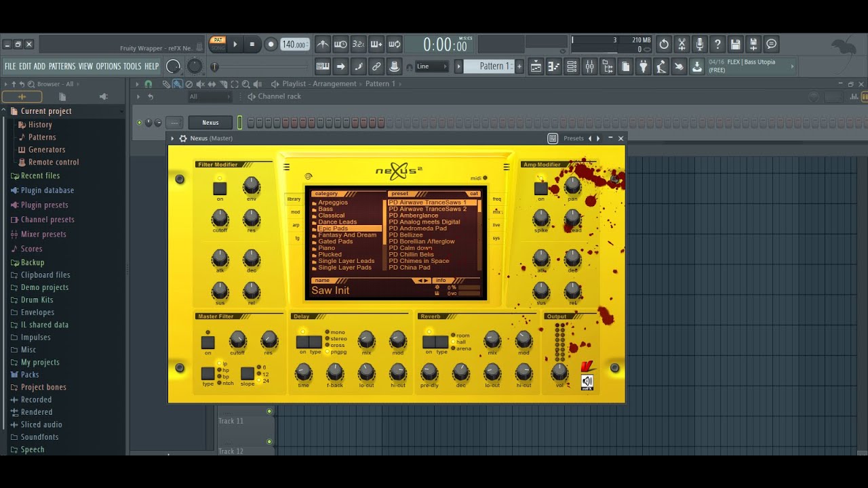
Task: Open Nexus plugin settings gear icon
Action: 183,138
